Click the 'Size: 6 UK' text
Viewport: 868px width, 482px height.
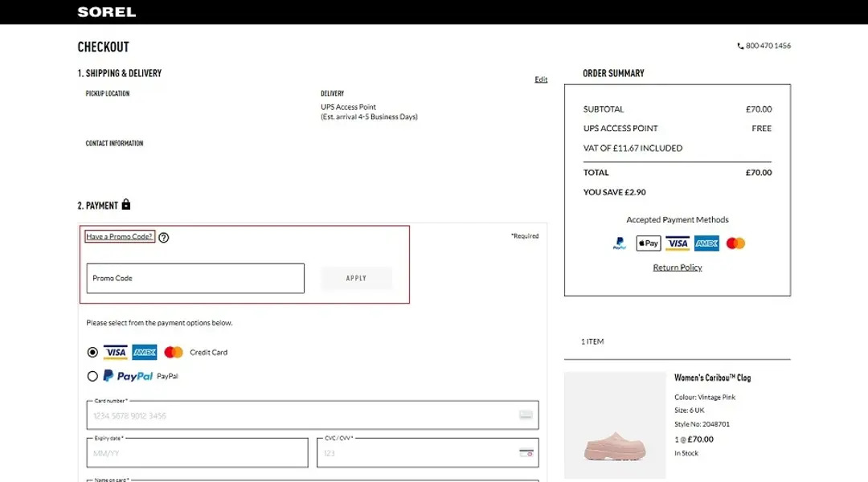tap(690, 411)
